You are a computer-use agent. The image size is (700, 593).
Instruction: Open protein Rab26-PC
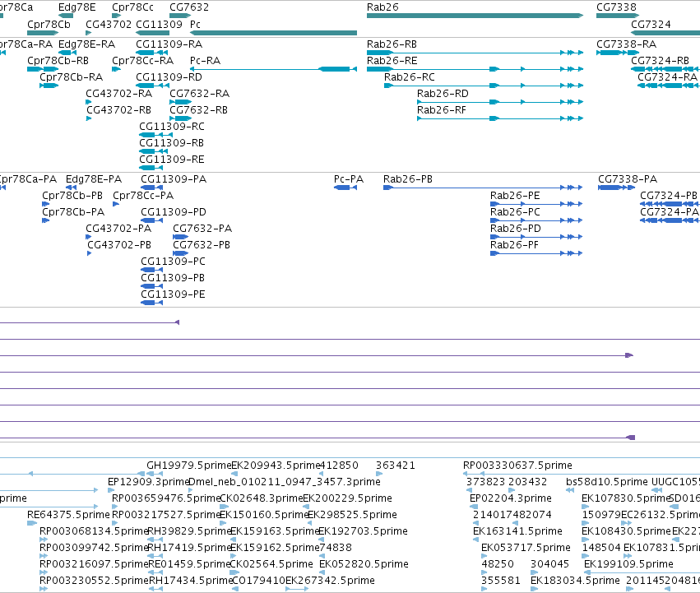coord(515,212)
